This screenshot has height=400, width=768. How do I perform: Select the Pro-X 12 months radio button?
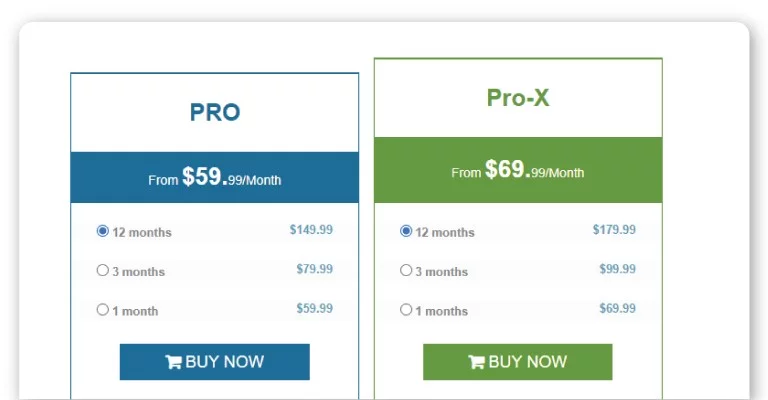[406, 231]
